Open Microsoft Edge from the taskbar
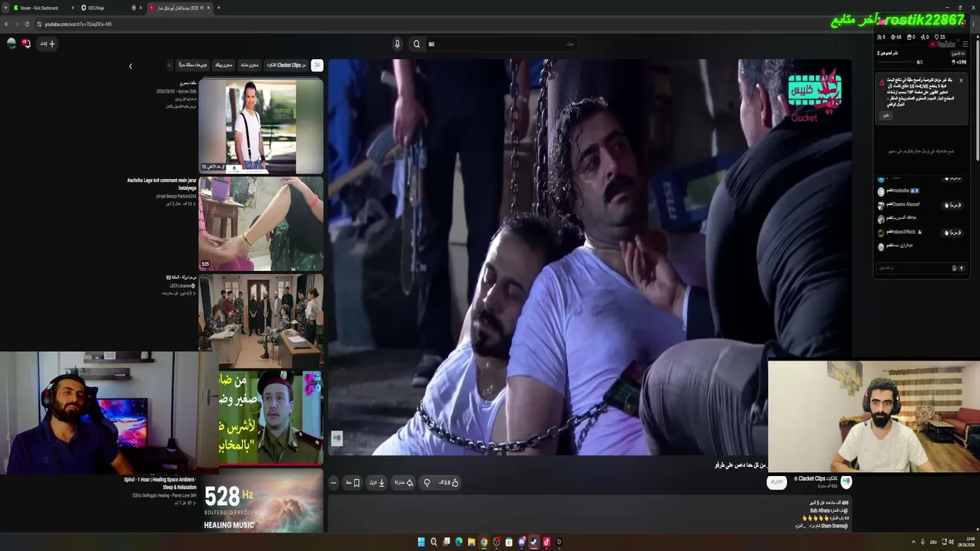 coord(459,542)
